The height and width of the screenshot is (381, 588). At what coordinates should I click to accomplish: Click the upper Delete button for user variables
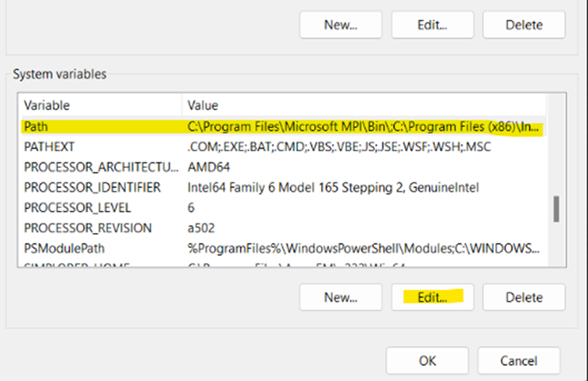click(x=524, y=25)
